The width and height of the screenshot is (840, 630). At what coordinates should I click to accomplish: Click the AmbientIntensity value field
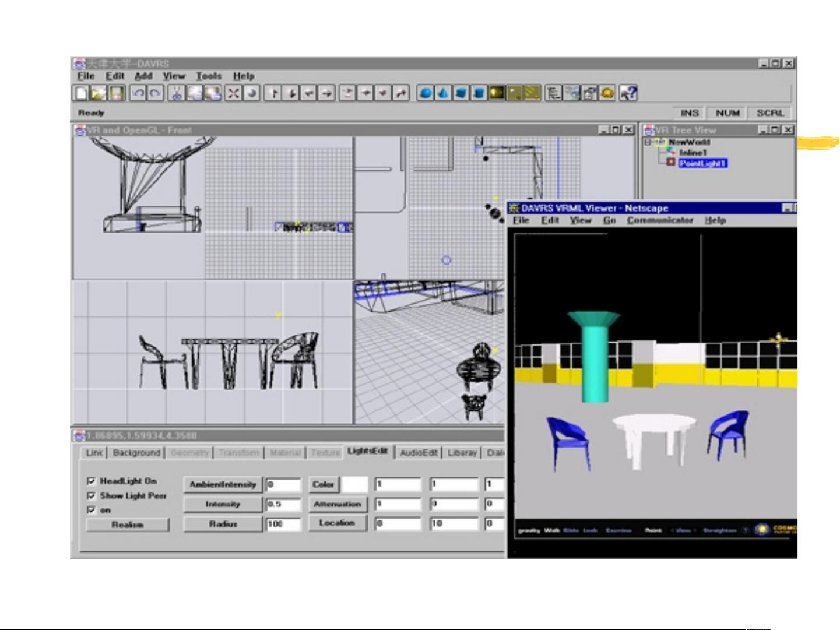coord(283,484)
